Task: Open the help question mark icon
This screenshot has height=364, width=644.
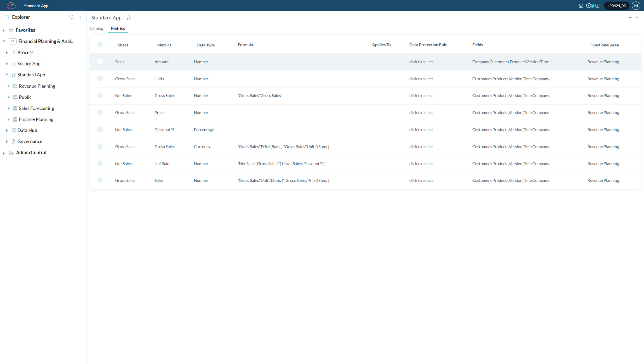Action: (x=597, y=5)
